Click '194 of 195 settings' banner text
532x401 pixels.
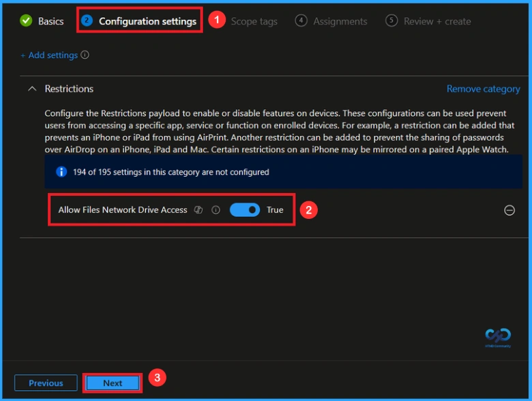171,172
